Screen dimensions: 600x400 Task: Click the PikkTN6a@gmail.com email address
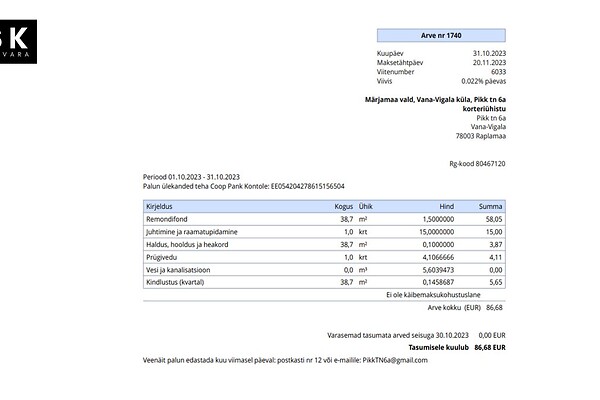pyautogui.click(x=394, y=360)
